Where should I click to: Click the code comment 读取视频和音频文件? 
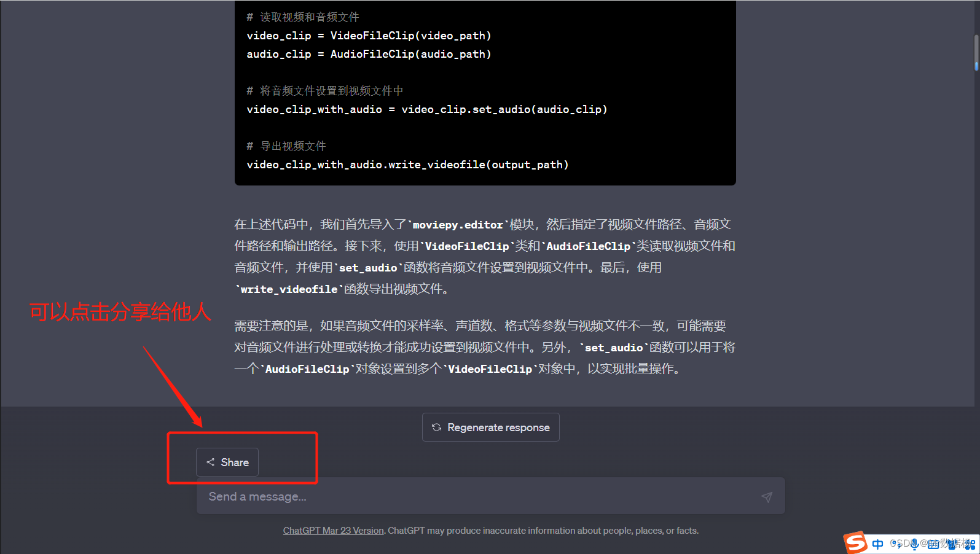303,17
